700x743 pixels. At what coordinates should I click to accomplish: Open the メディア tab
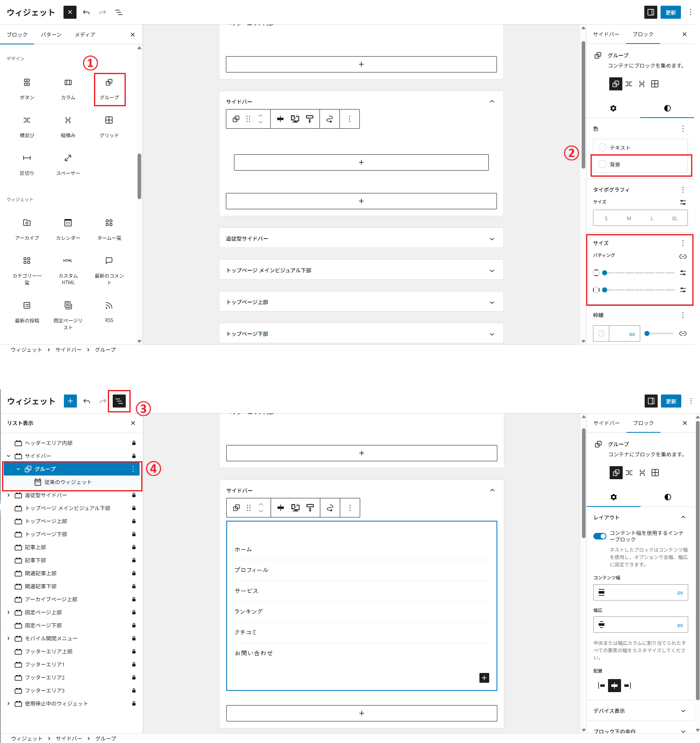[x=85, y=35]
